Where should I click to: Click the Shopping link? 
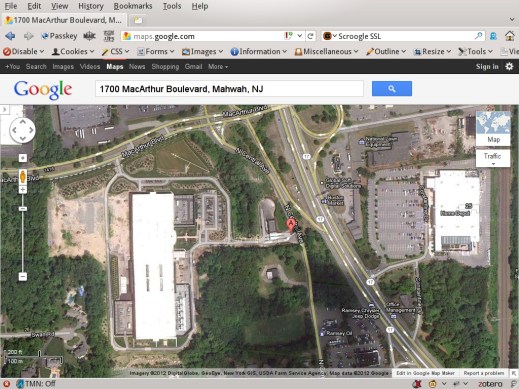[x=165, y=67]
